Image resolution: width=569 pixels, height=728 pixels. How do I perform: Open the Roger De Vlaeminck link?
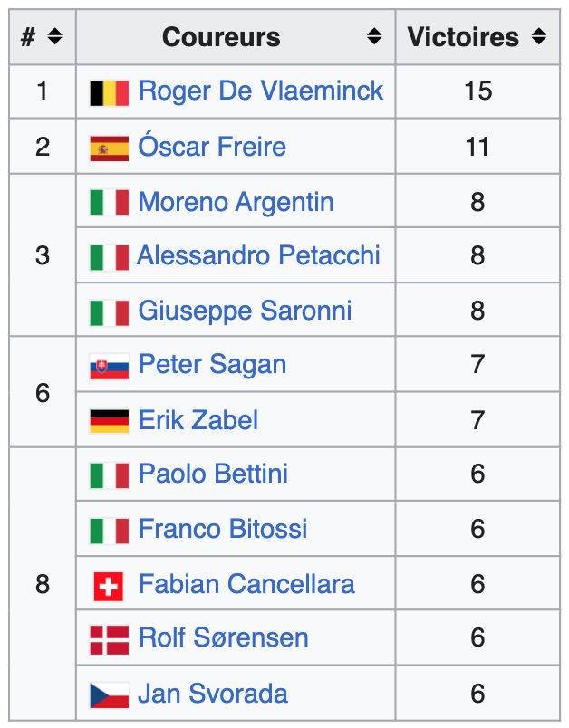click(x=261, y=91)
